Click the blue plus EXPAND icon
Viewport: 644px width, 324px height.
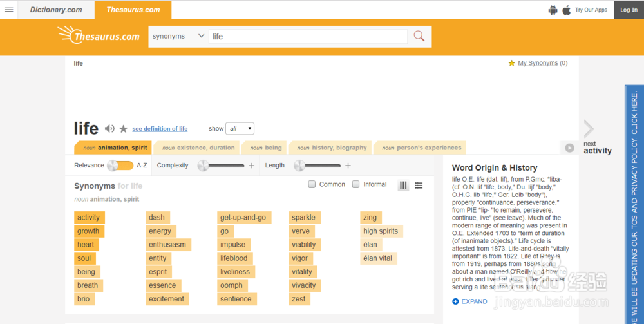(455, 301)
